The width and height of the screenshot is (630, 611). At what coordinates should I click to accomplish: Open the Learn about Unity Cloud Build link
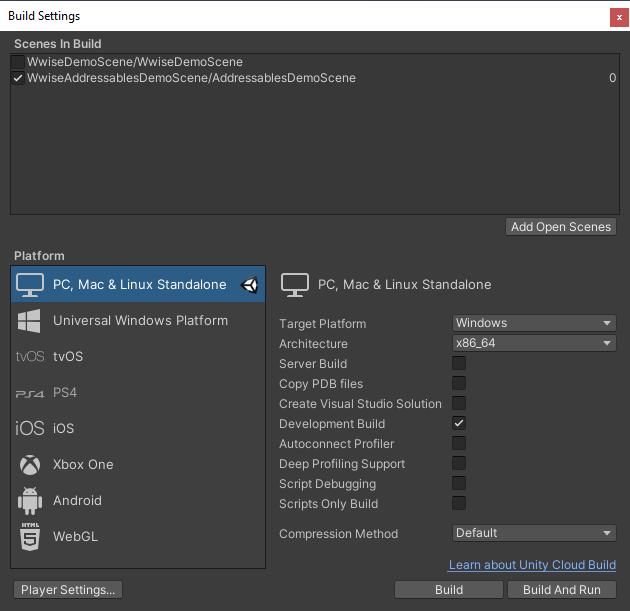pos(532,565)
